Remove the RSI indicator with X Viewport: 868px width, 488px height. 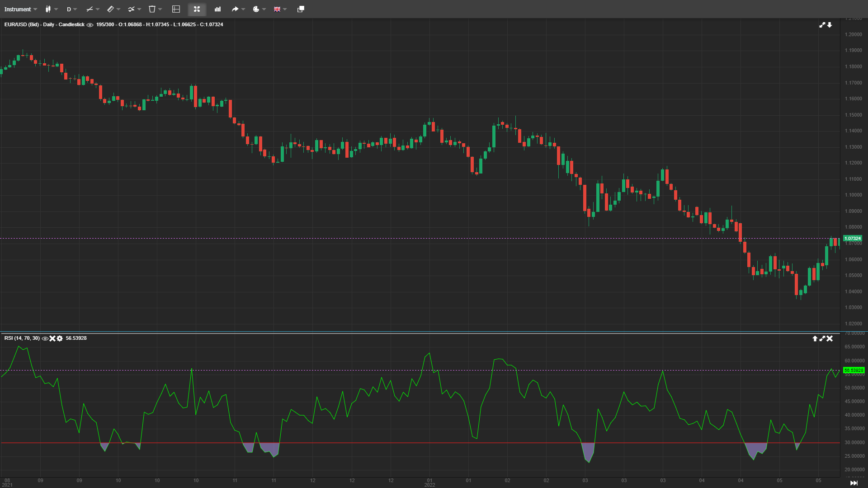pyautogui.click(x=52, y=338)
